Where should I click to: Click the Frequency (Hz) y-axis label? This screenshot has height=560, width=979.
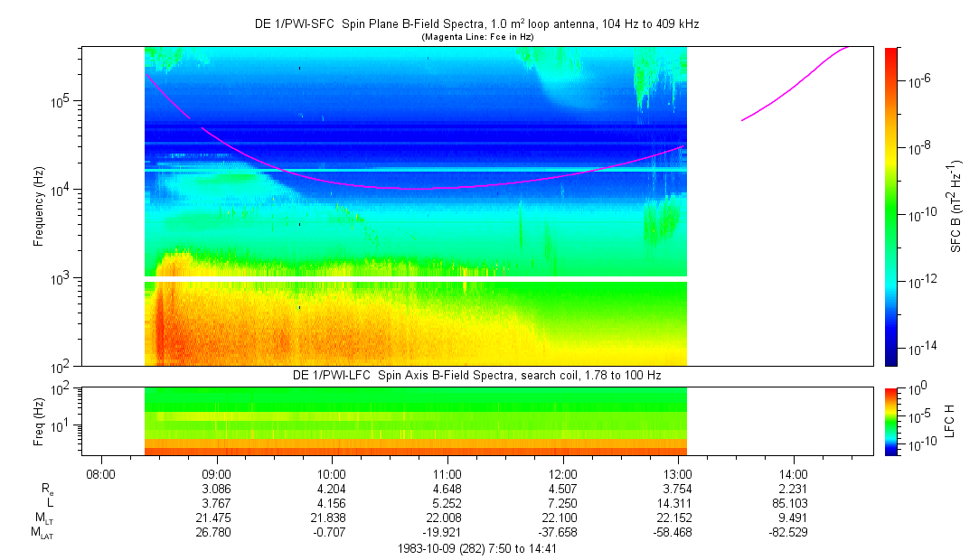click(x=39, y=206)
